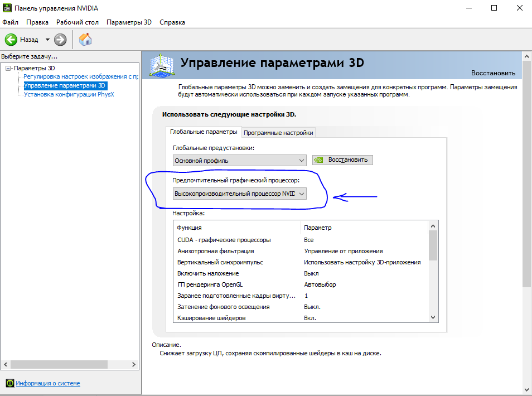Select ГП рендеринга OpenGL setting row

click(x=301, y=284)
